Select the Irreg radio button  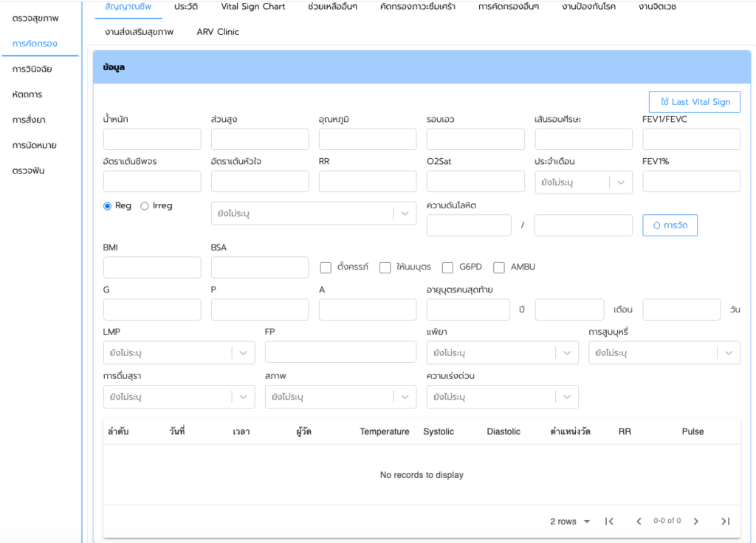(145, 206)
